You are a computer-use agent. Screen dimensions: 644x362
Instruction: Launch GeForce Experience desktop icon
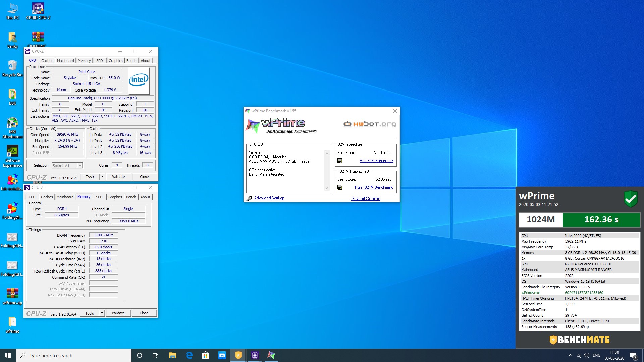12,156
